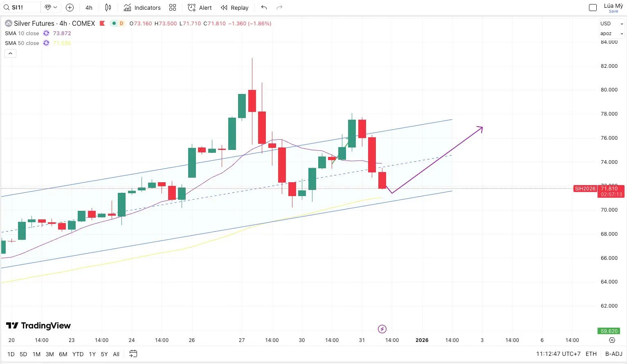Screen dimensions: 627x364
Task: Open chart axis settings gear icon
Action: pyautogui.click(x=612, y=340)
